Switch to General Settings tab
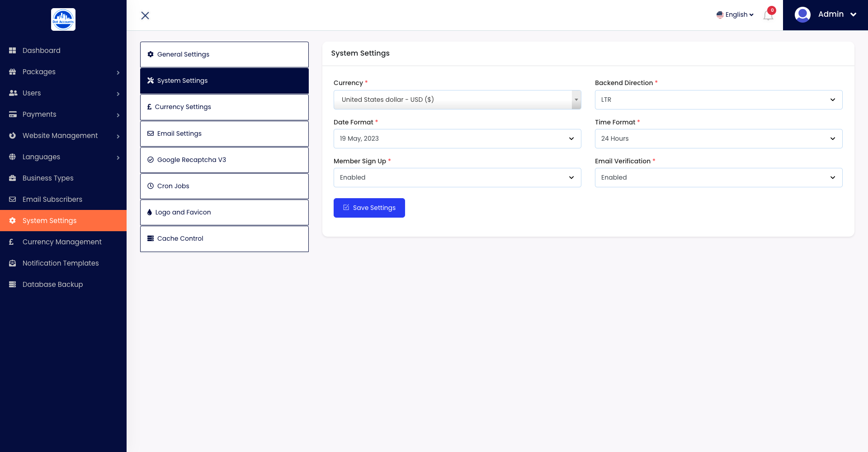The width and height of the screenshot is (868, 452). pos(224,54)
